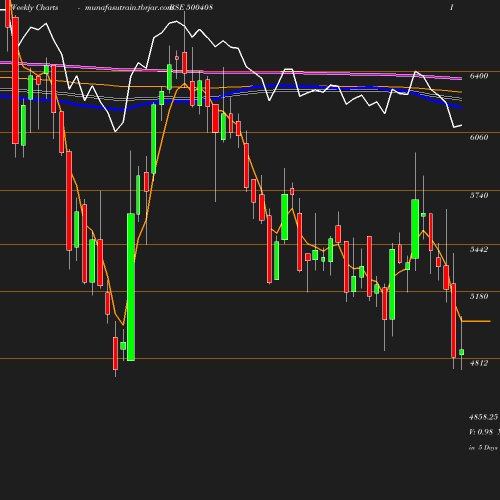The width and height of the screenshot is (500, 500).
Task: Click the 4812 price axis label
Action: pos(479,363)
